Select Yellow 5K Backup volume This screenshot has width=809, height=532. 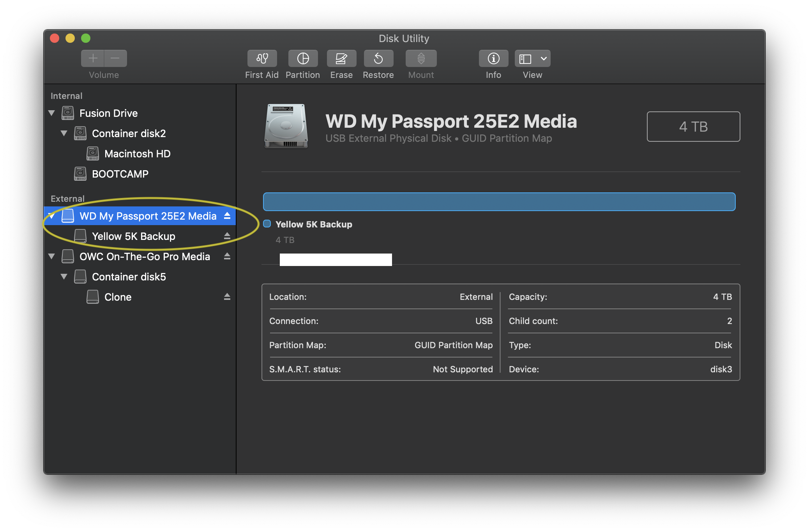click(133, 236)
